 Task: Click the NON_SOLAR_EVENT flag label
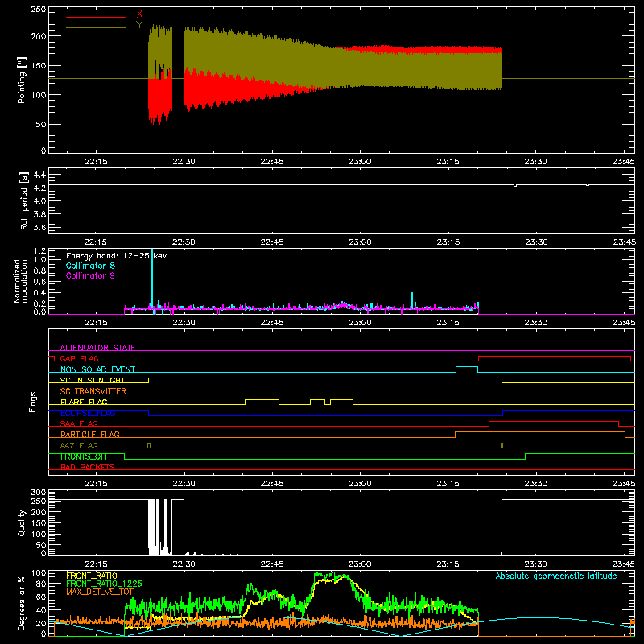point(97,369)
